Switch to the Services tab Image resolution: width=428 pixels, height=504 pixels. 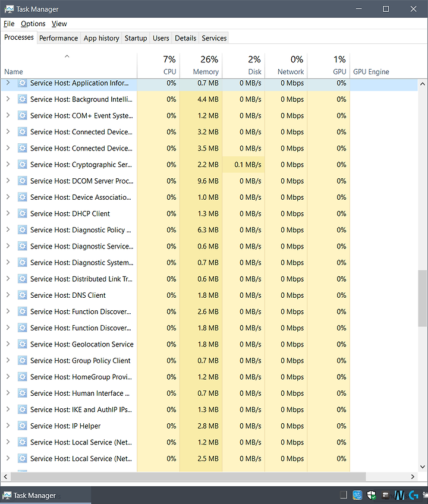(214, 38)
